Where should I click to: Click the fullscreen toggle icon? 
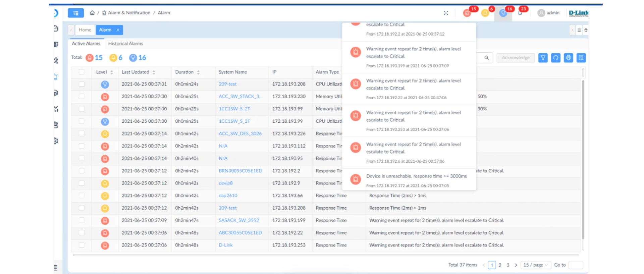[x=446, y=13]
